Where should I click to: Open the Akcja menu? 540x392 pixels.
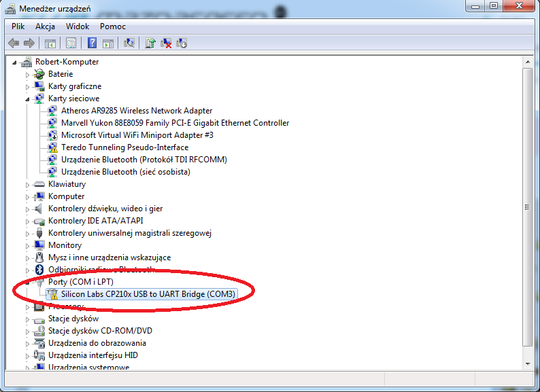point(45,26)
